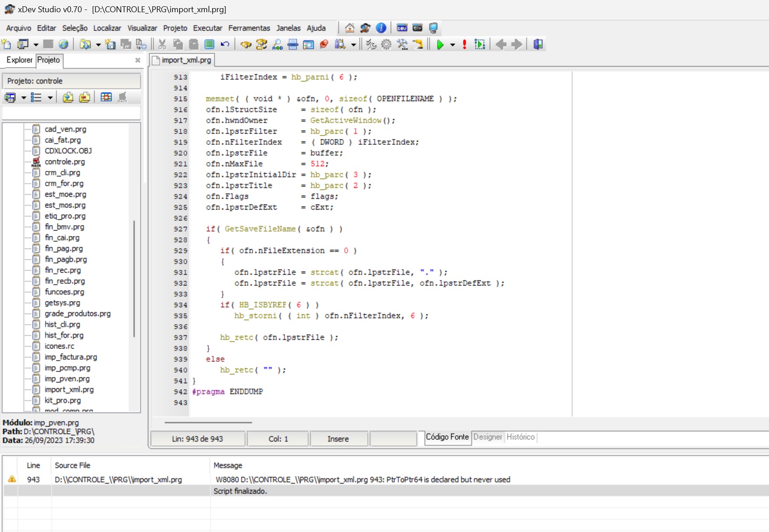Switch to the Explorer tab
This screenshot has height=532, width=769.
coord(19,60)
